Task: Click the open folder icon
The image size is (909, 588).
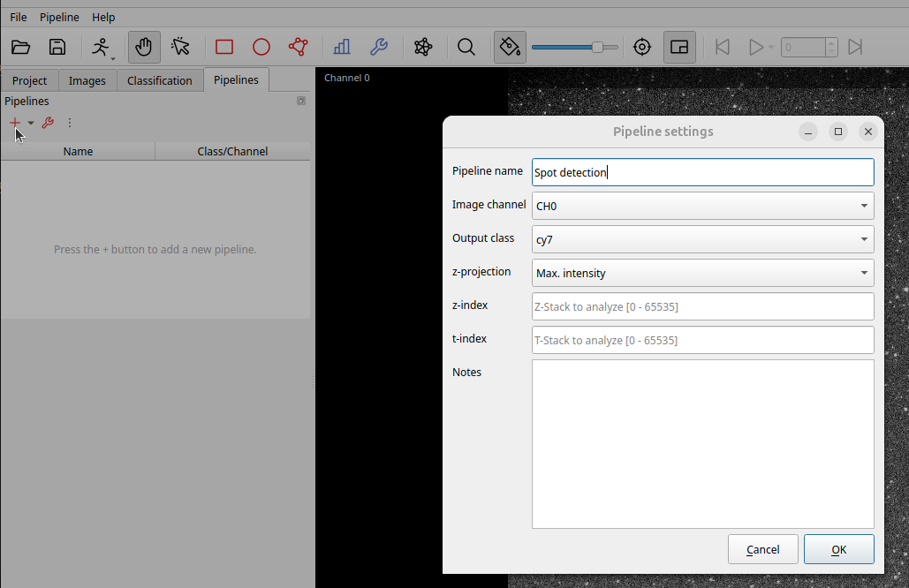Action: (21, 48)
